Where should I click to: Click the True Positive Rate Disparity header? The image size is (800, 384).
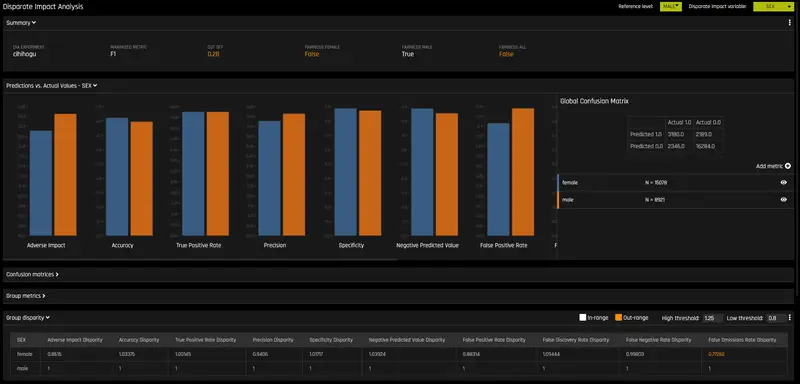click(x=206, y=340)
